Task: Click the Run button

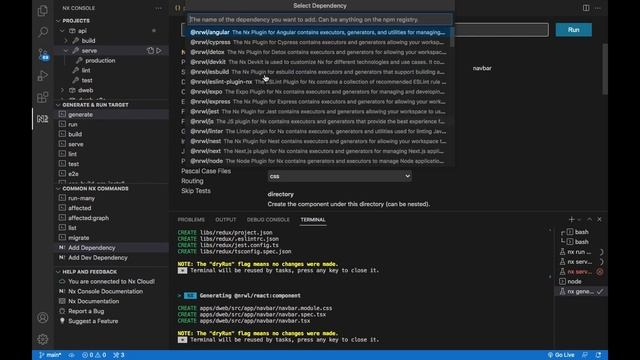Action: click(573, 30)
